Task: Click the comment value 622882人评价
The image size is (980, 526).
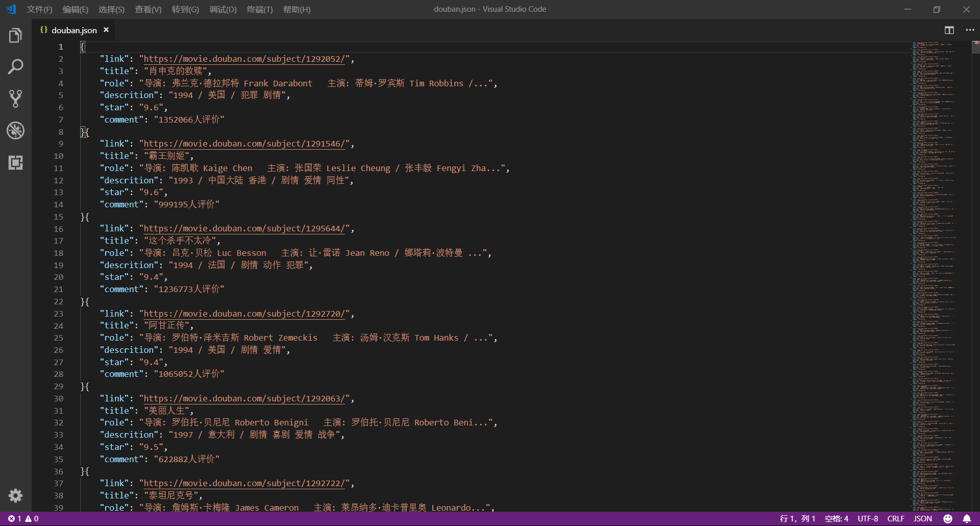Action: point(186,459)
